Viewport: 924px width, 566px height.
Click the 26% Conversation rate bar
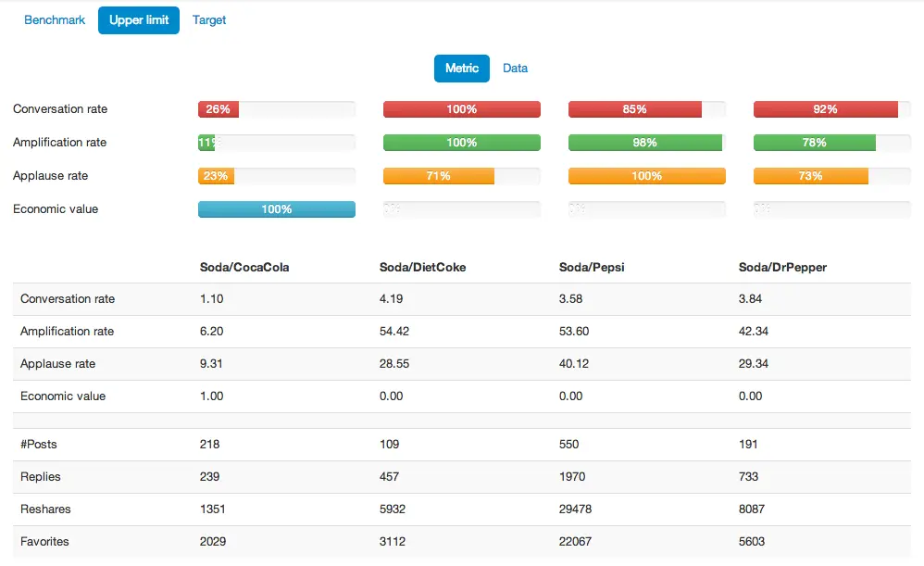click(x=219, y=109)
